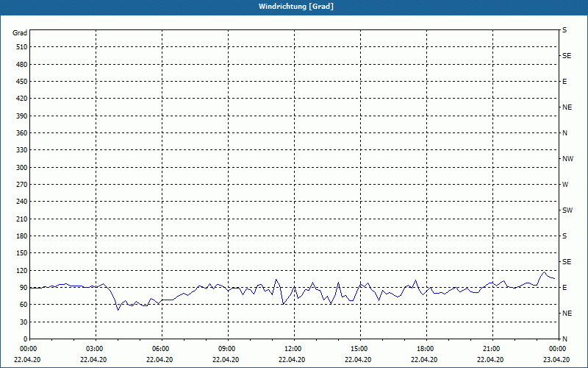Click the y-axis value "0"
The height and width of the screenshot is (368, 588).
[26, 339]
